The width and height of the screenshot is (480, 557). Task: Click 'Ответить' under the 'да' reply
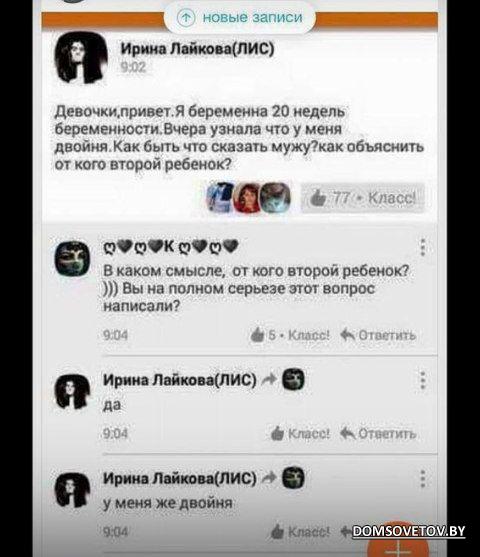pos(378,433)
